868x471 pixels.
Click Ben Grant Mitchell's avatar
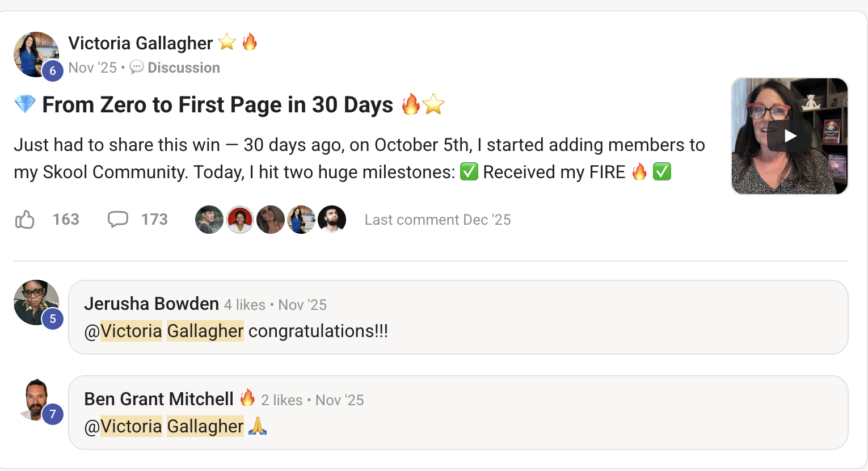(34, 398)
